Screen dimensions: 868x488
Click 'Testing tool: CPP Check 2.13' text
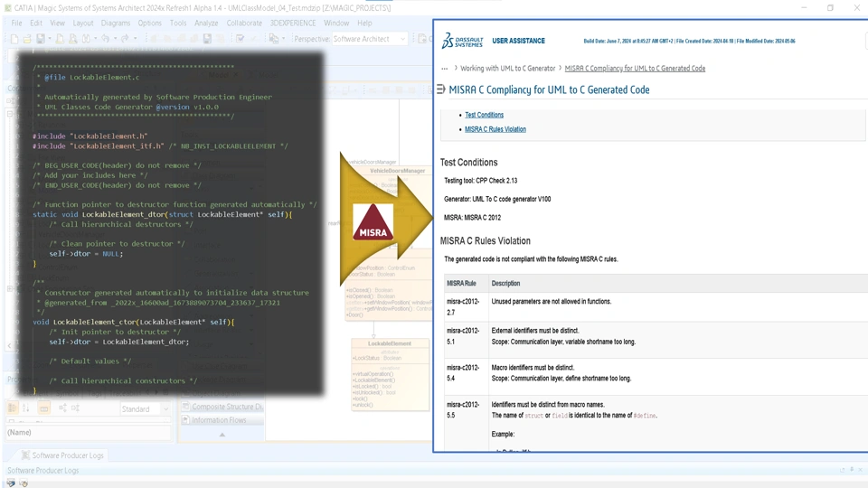[x=480, y=181]
